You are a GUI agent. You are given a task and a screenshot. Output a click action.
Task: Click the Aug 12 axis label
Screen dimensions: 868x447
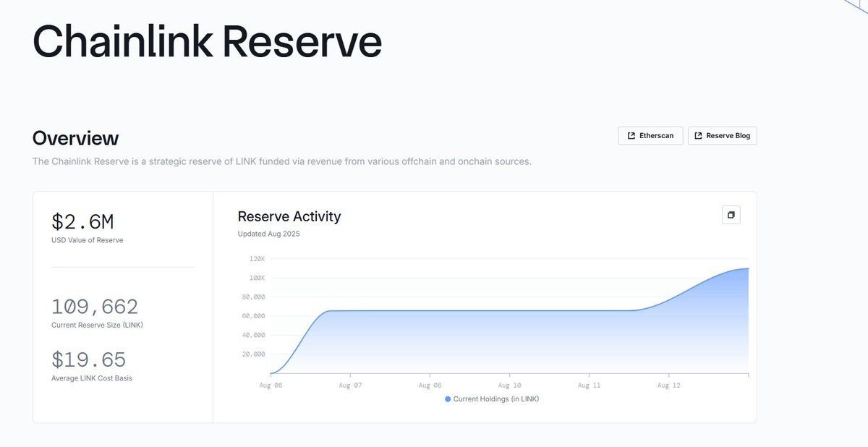(668, 386)
